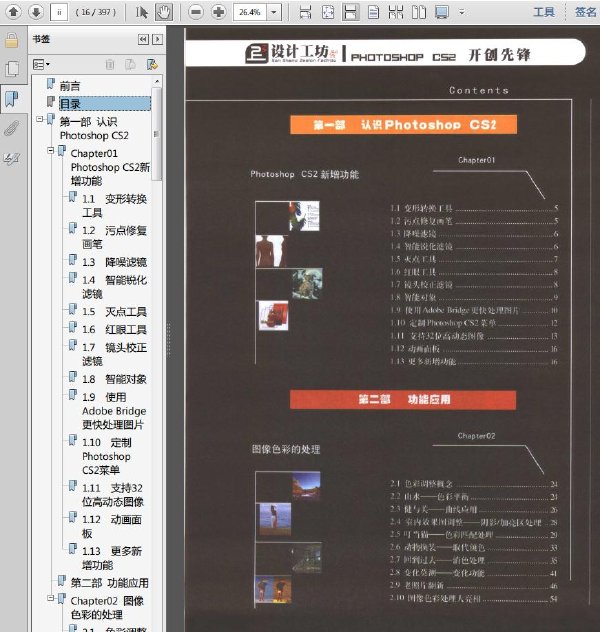Viewport: 600px width, 632px height.
Task: Click sunset landscape thumbnail under Chapter02
Action: coord(306,486)
